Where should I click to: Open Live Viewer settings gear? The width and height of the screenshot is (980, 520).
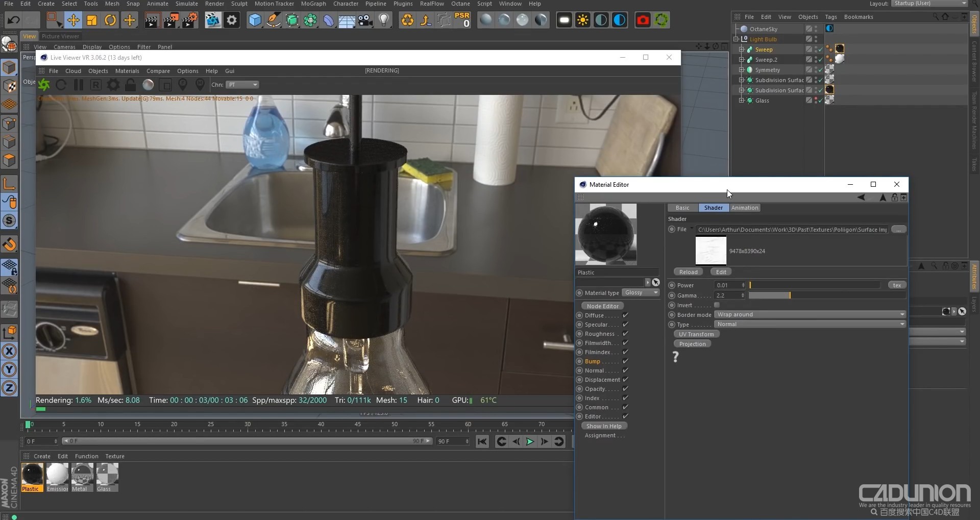tap(113, 85)
